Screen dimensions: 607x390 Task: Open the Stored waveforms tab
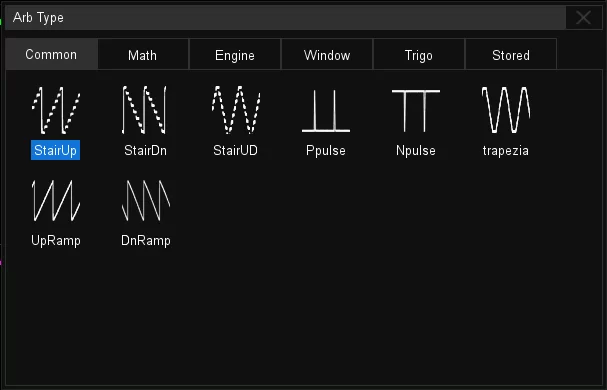coord(511,55)
